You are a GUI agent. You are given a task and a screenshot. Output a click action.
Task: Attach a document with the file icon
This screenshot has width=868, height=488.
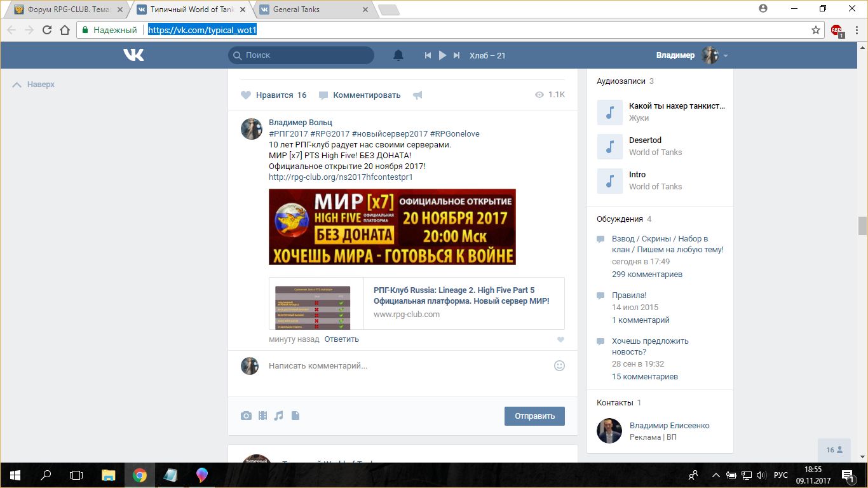[295, 416]
